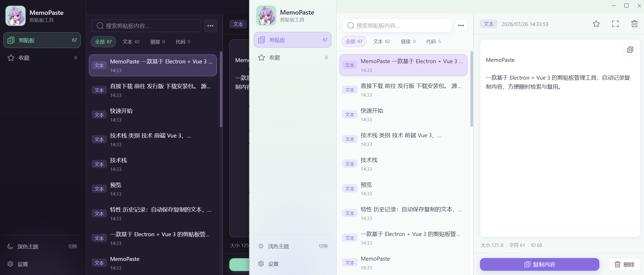Click 大小 125 B size info in light window
Screen dimensions: 644x275
[492, 245]
